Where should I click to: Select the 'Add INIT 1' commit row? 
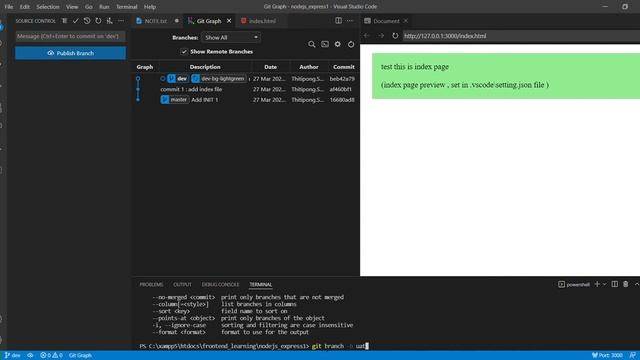coord(245,100)
